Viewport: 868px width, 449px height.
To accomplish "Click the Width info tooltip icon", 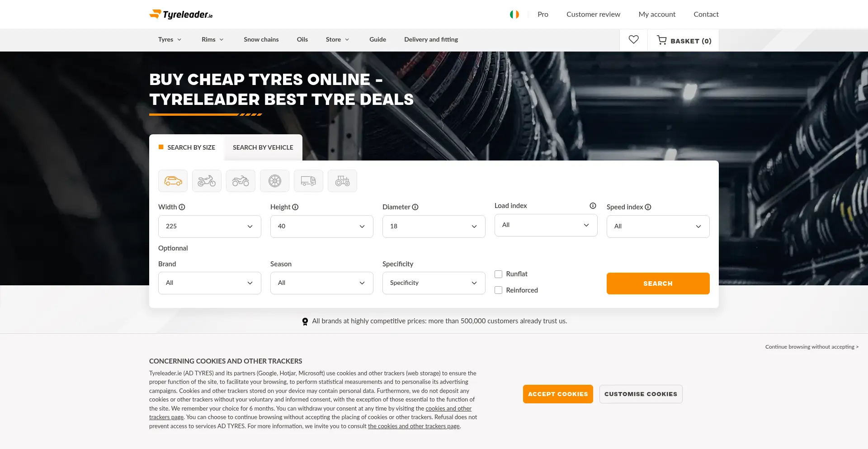I will tap(182, 207).
